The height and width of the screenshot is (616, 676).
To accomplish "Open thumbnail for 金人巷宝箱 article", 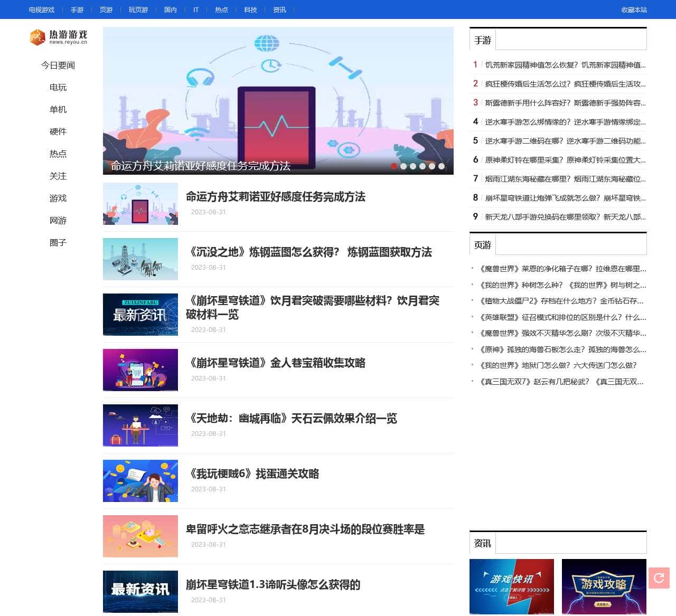I will click(140, 370).
